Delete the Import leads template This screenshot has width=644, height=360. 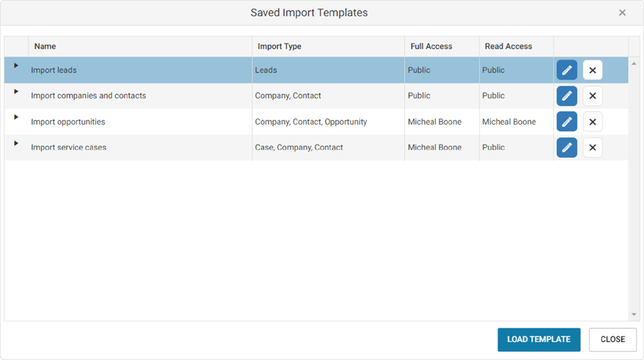[x=592, y=70]
